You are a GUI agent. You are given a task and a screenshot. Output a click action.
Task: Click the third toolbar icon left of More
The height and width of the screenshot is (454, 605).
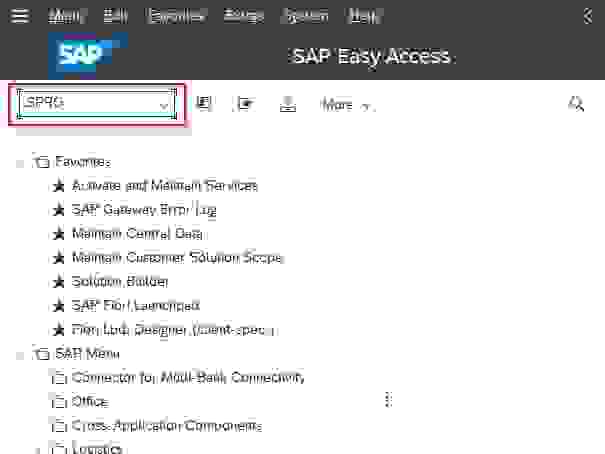[x=288, y=104]
